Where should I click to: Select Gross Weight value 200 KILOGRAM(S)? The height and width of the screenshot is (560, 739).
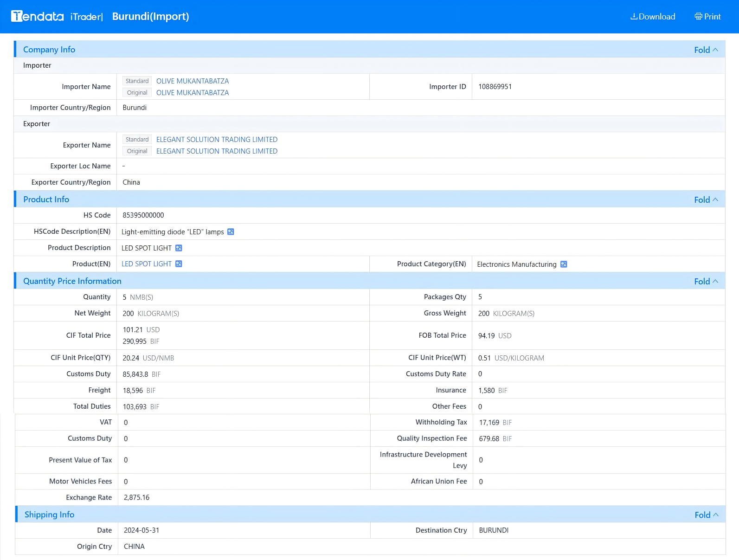(506, 313)
